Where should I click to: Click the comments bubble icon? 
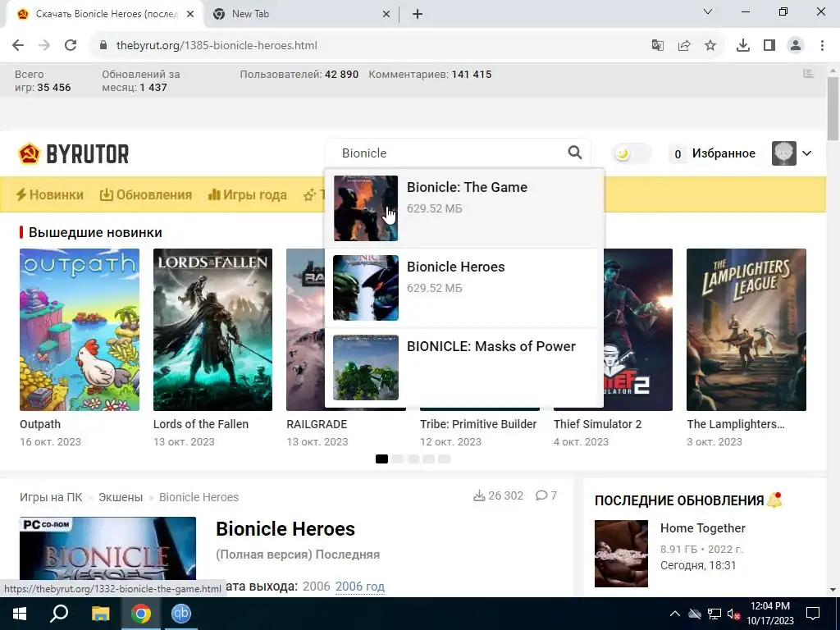coord(541,495)
